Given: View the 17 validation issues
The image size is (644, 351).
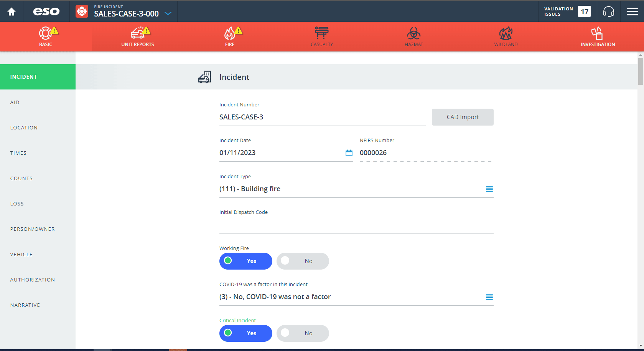Looking at the screenshot, I should (x=584, y=12).
